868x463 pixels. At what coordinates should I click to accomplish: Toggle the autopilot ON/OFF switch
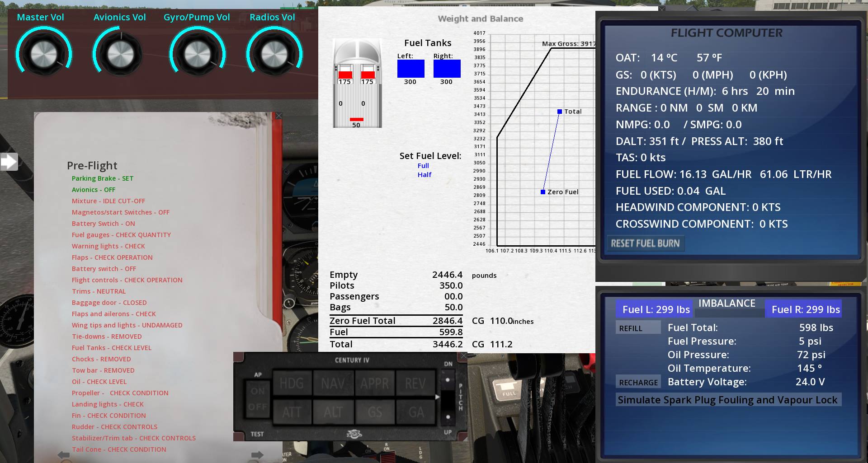(x=258, y=399)
